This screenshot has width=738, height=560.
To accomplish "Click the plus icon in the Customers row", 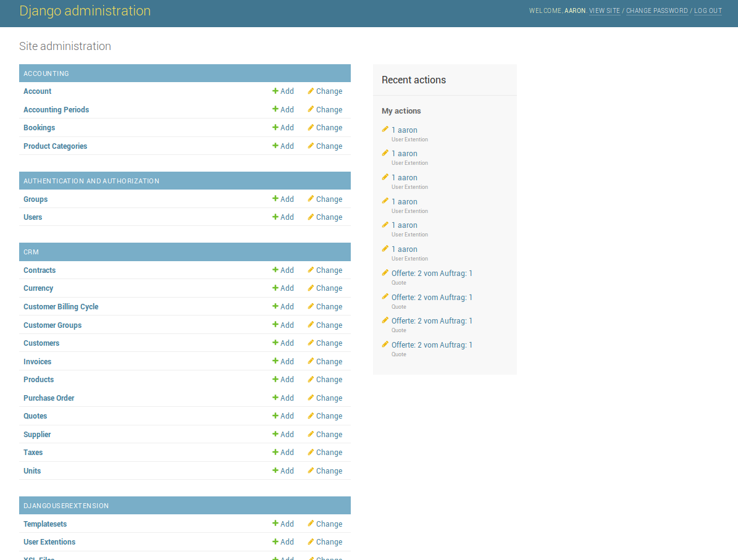I will click(x=275, y=343).
